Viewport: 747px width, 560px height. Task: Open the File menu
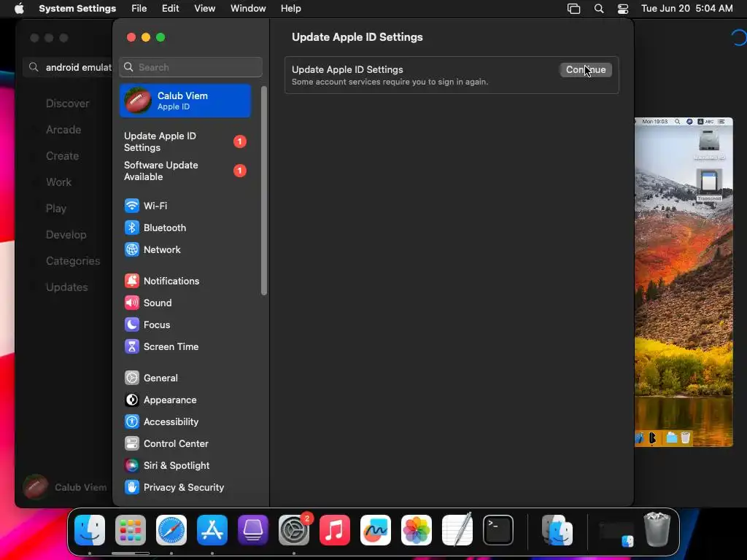pyautogui.click(x=139, y=9)
